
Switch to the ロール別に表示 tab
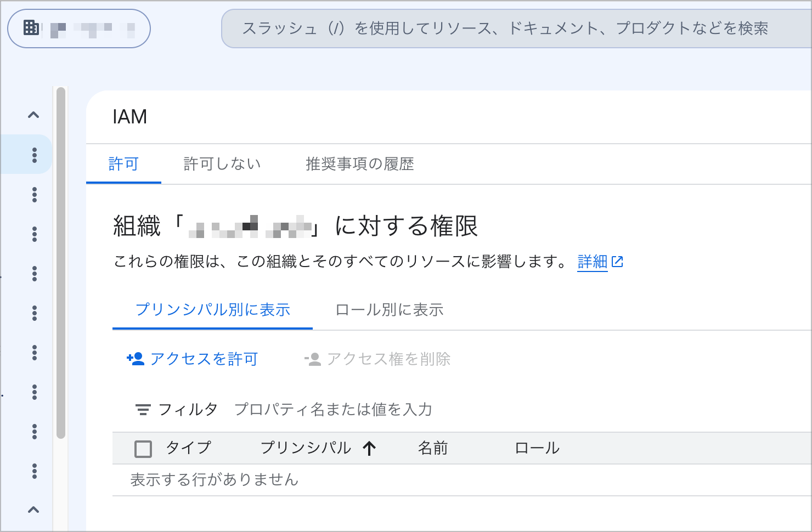(x=390, y=310)
